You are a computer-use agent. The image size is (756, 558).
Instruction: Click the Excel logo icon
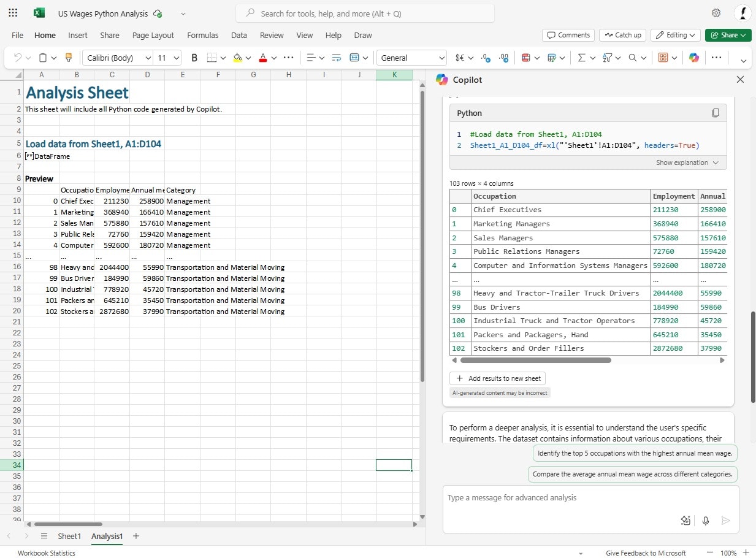[39, 13]
